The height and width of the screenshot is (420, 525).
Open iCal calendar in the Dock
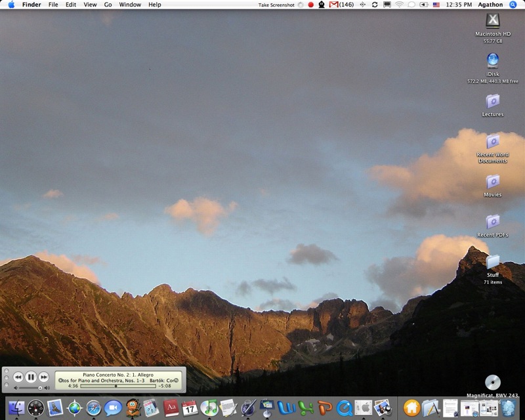pos(190,408)
